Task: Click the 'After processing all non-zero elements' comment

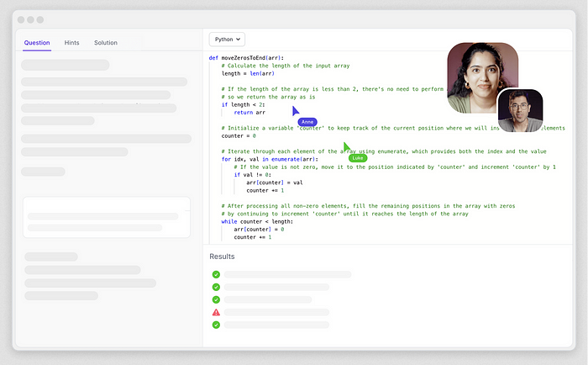Action: point(368,206)
